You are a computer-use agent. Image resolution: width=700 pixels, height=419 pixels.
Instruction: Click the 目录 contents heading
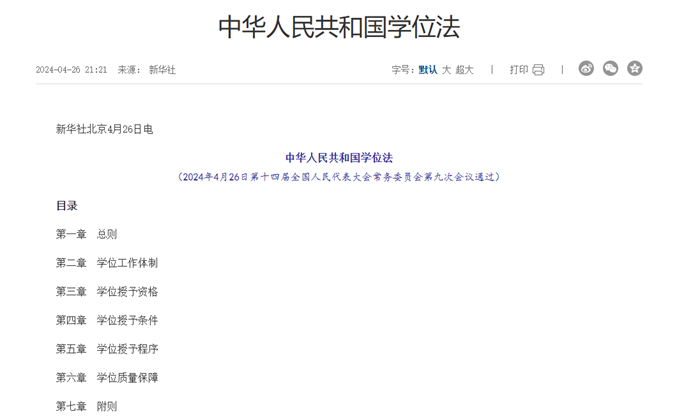tap(67, 206)
